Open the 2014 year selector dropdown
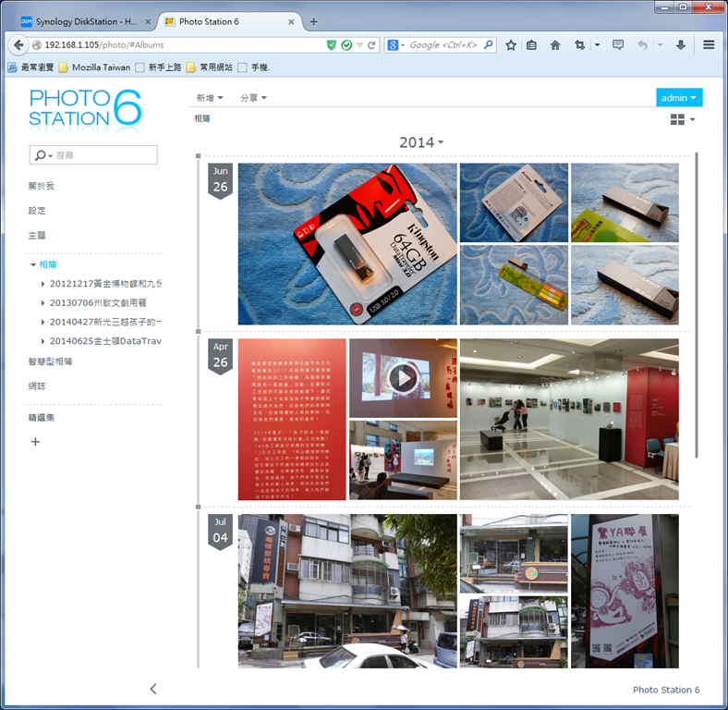 pyautogui.click(x=421, y=142)
